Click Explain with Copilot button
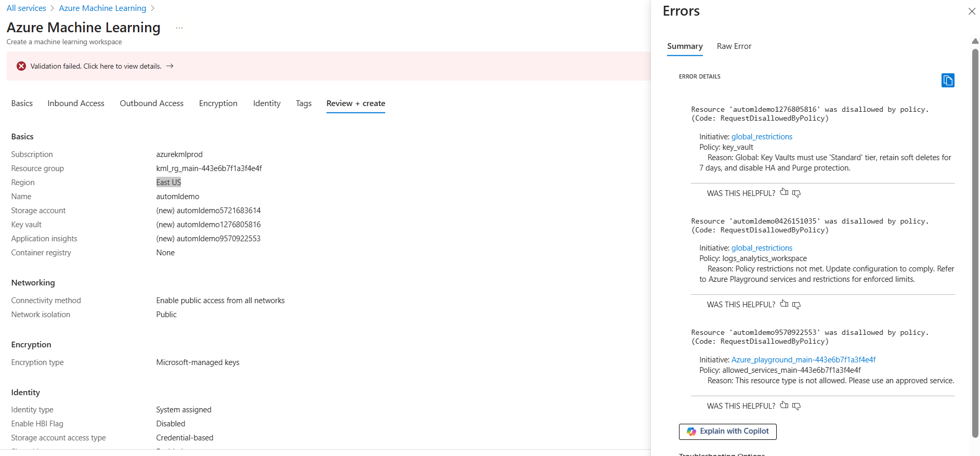This screenshot has width=980, height=456. coord(727,432)
